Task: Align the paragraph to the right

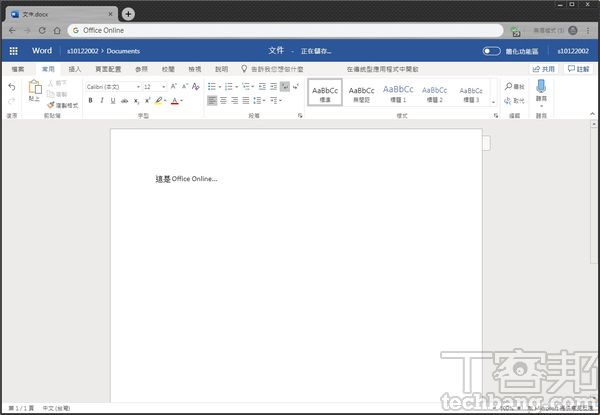Action: tap(234, 101)
